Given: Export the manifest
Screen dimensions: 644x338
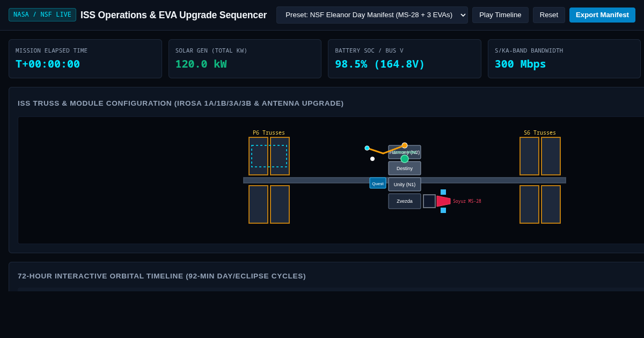Looking at the screenshot, I should 602,15.
